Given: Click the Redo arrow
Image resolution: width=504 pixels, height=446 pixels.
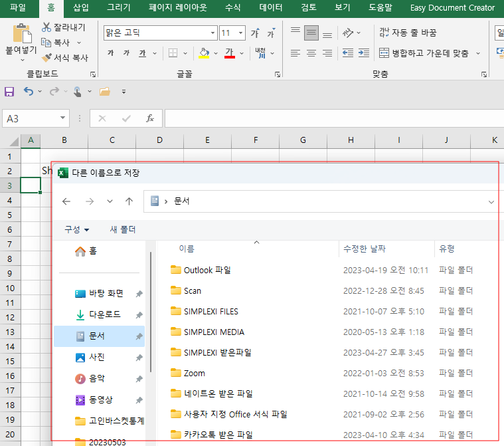Looking at the screenshot, I should tap(54, 92).
